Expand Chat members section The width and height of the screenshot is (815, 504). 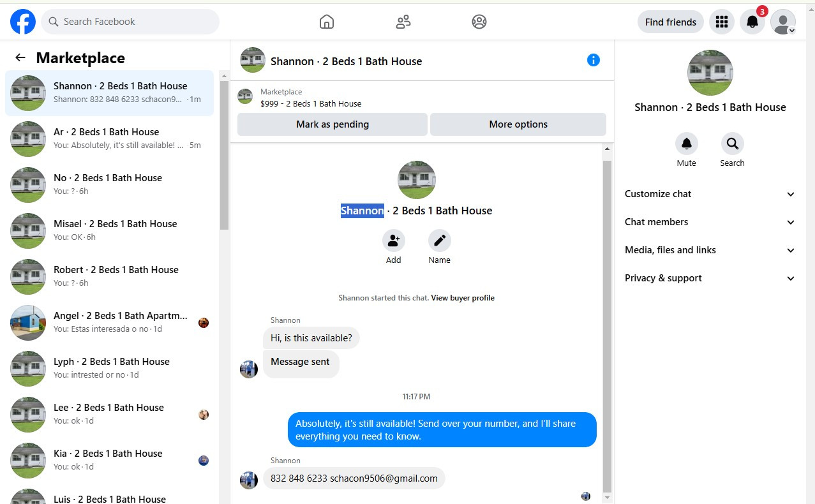pyautogui.click(x=710, y=222)
